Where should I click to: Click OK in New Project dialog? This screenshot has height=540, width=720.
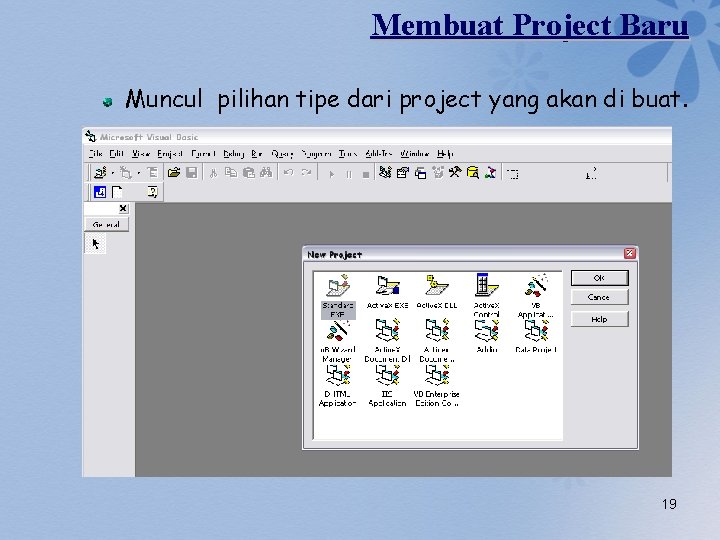599,278
